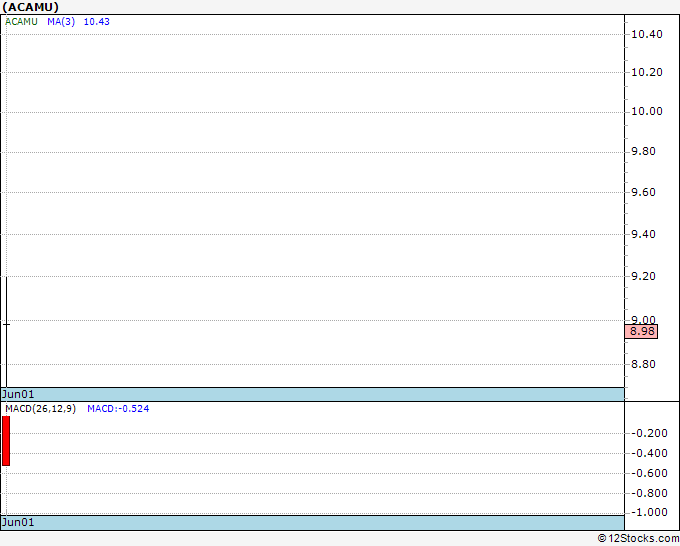Click the red MACD histogram bar
Viewport: 680px width, 546px height.
tap(6, 441)
